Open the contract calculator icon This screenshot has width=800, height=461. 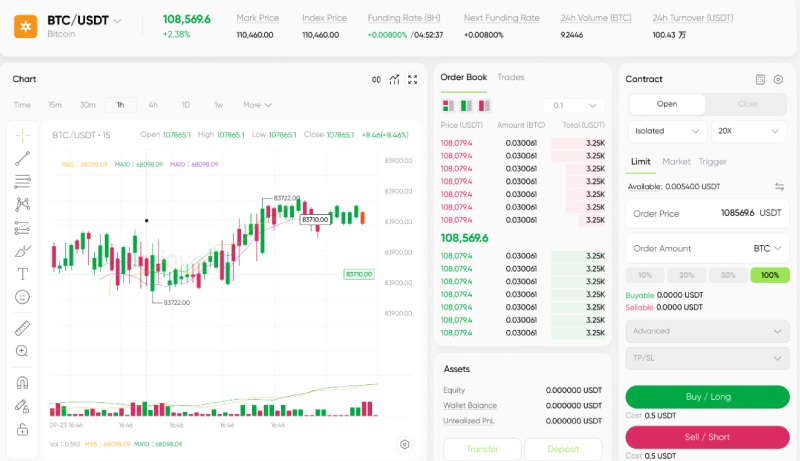760,80
